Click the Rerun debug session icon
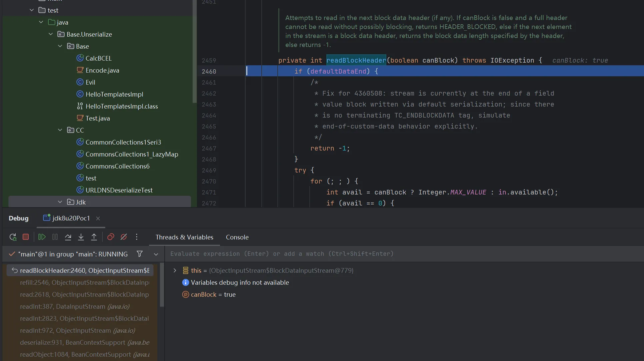 tap(13, 237)
